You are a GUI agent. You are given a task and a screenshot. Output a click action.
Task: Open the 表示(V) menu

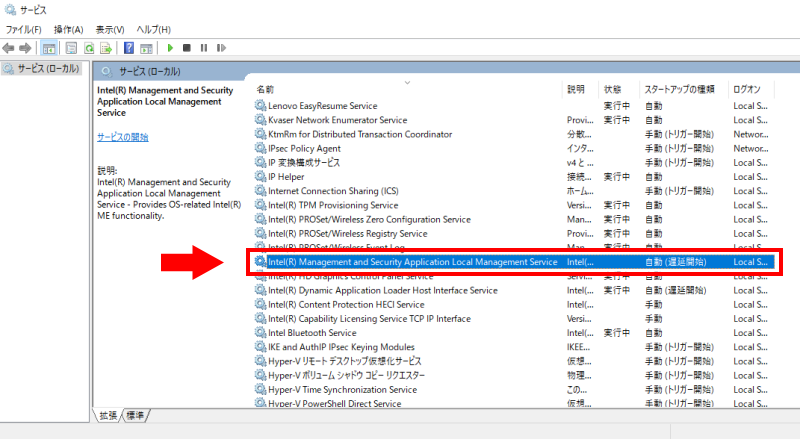tap(110, 30)
